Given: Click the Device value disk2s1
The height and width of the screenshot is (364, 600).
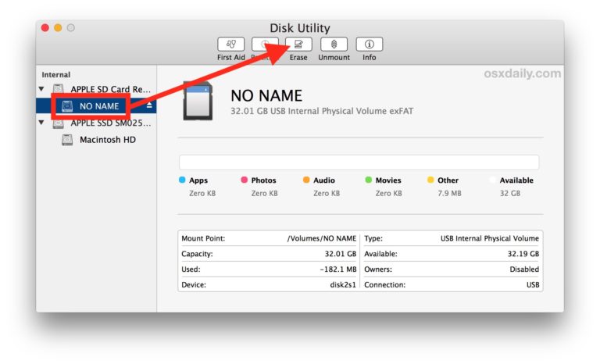Looking at the screenshot, I should (x=343, y=285).
